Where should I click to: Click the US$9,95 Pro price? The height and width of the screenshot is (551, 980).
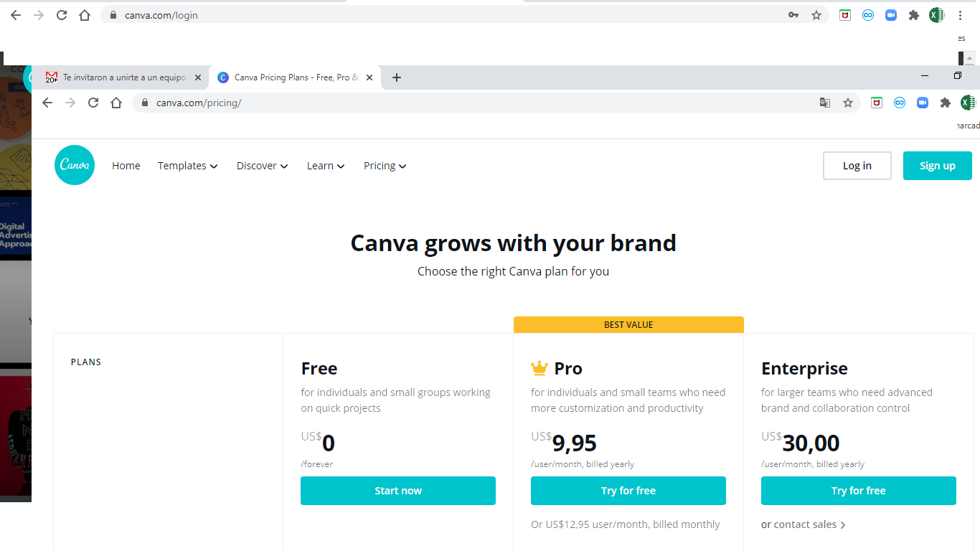coord(564,442)
